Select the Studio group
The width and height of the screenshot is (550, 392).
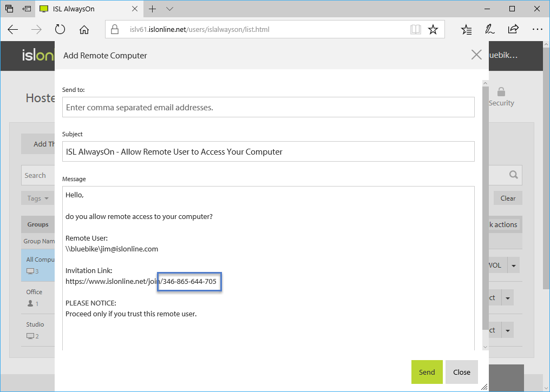point(38,330)
